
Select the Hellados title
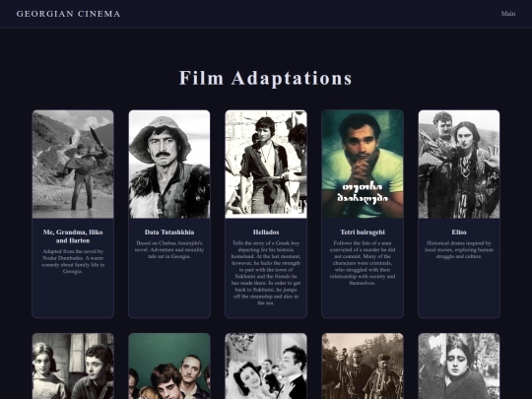pos(266,233)
